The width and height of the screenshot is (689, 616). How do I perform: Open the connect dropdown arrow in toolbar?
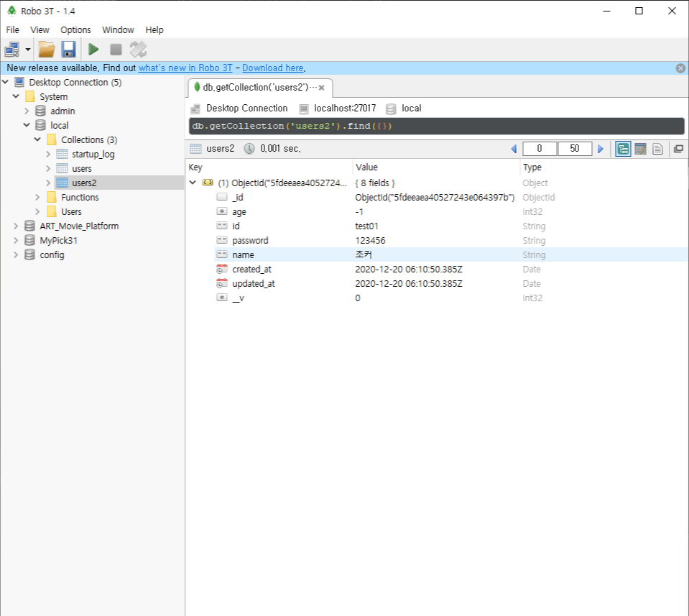pyautogui.click(x=28, y=50)
